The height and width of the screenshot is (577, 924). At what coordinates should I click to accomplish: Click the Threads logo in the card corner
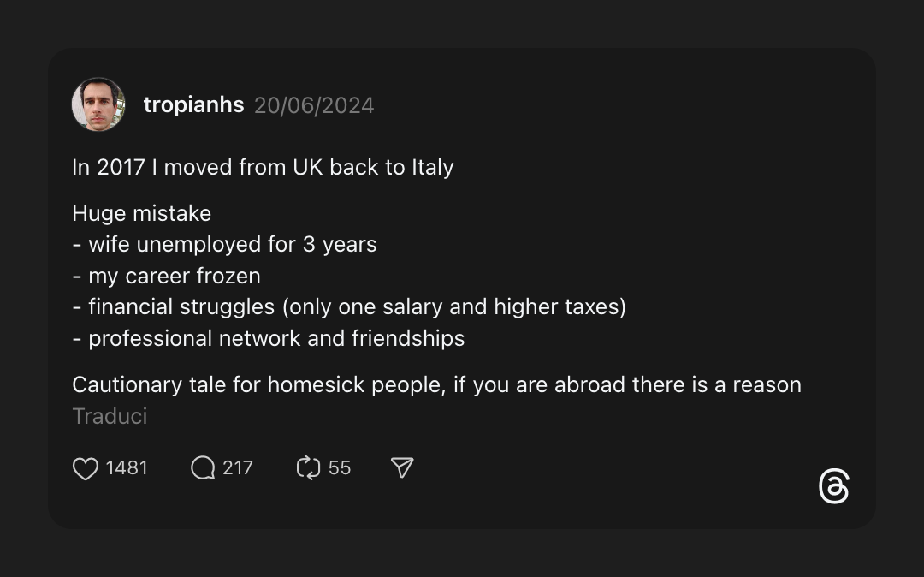click(833, 487)
